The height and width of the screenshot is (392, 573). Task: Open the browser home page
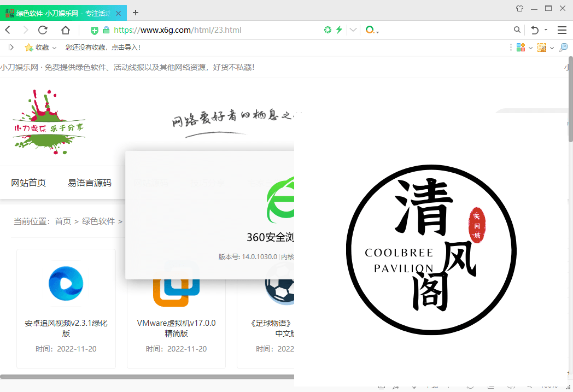[x=66, y=30]
